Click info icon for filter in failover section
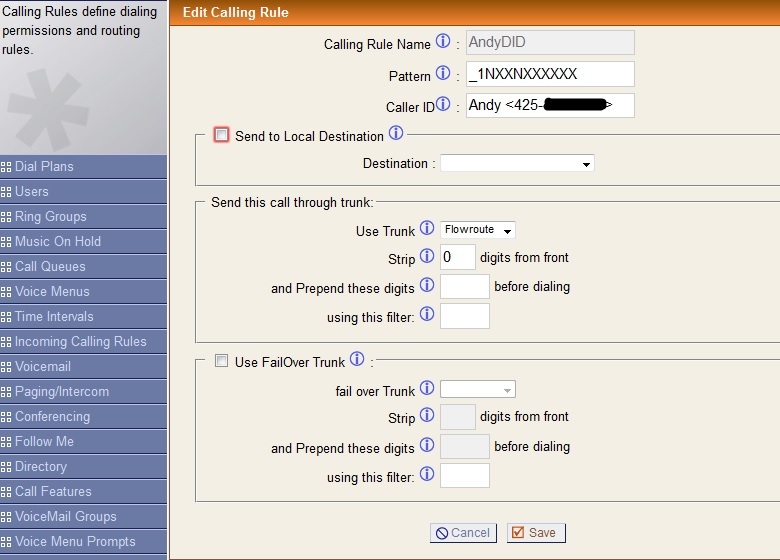 click(427, 474)
